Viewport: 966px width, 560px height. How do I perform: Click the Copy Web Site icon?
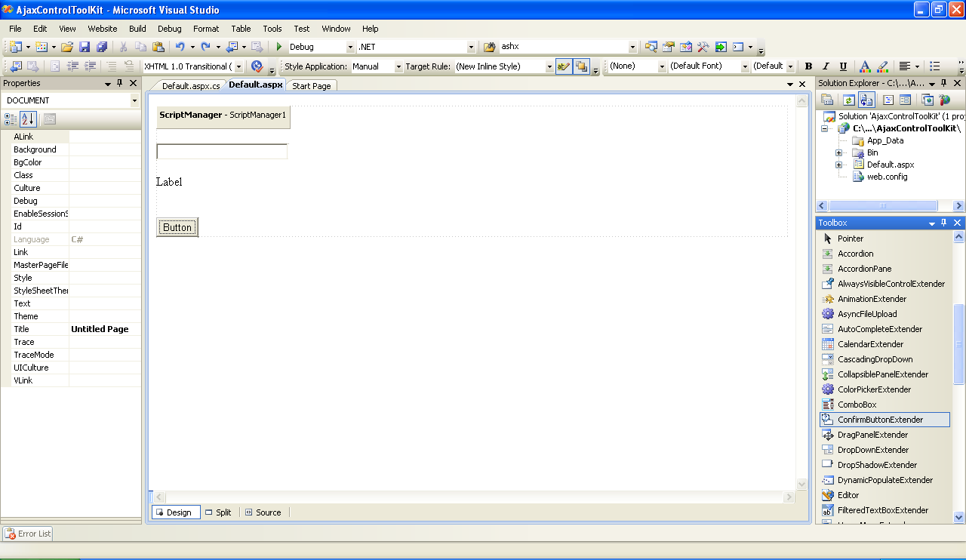point(928,100)
